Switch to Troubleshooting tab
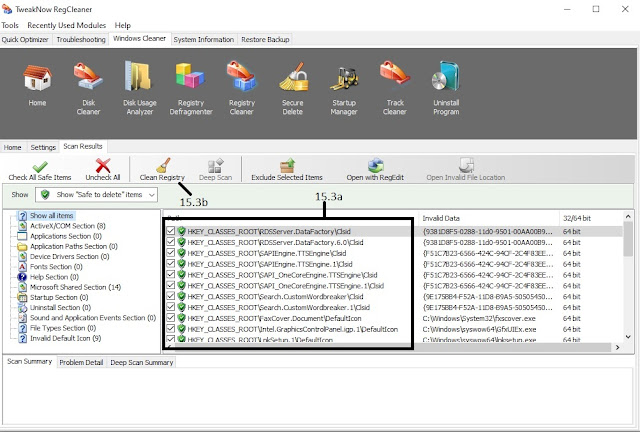The image size is (640, 432). click(81, 40)
